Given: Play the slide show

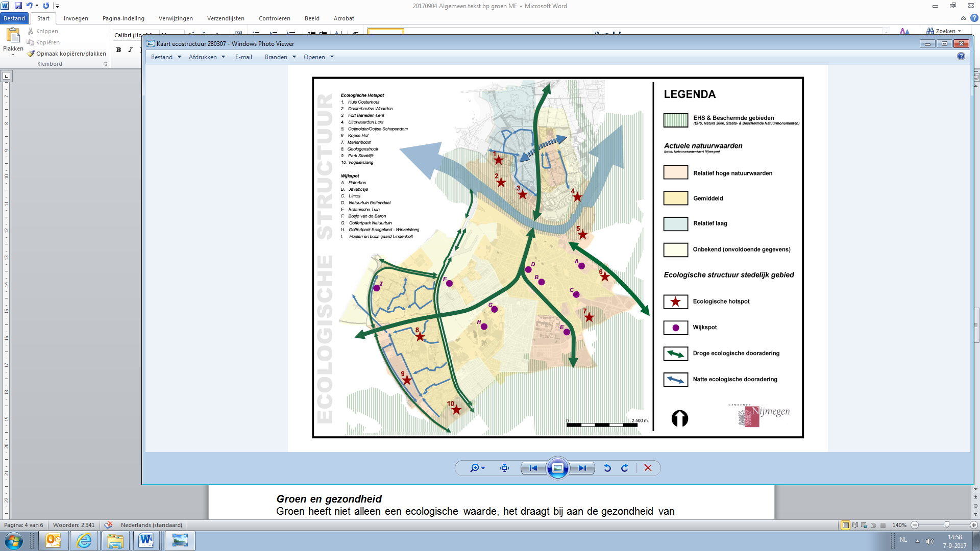Looking at the screenshot, I should click(x=557, y=468).
